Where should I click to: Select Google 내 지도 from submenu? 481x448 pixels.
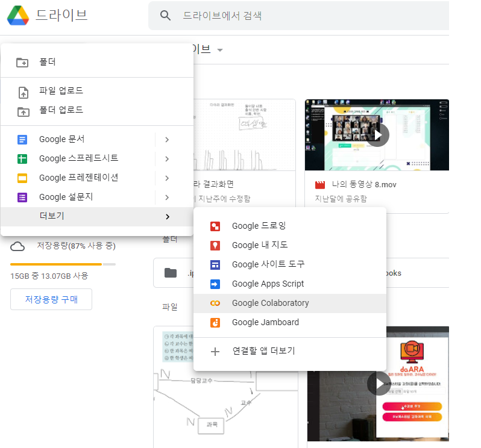[x=290, y=246]
